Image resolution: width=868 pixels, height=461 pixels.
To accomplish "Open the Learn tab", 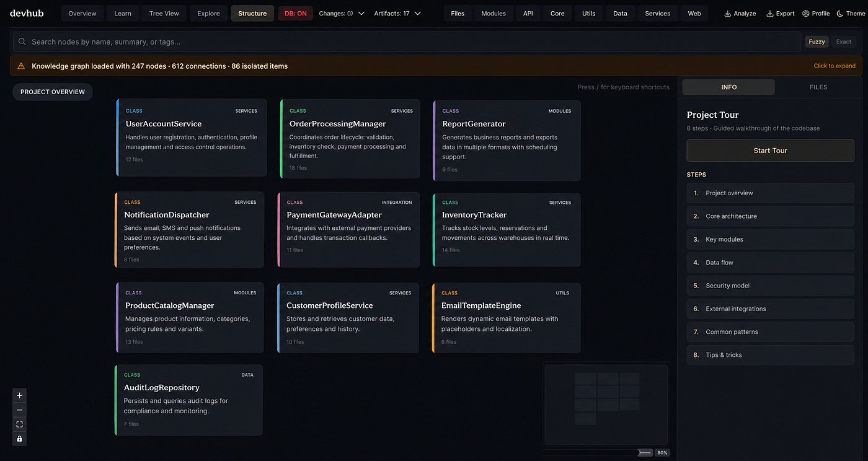I will 123,13.
